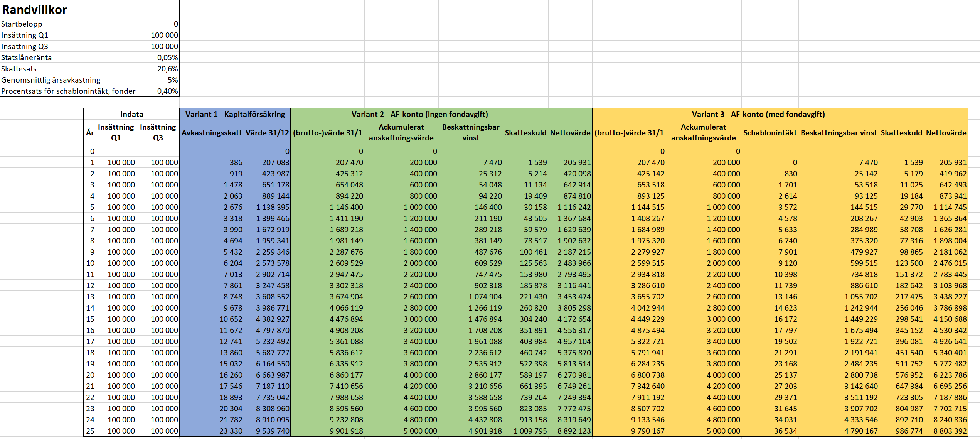Select the Statslåneränta 0,05% cell

[157, 57]
